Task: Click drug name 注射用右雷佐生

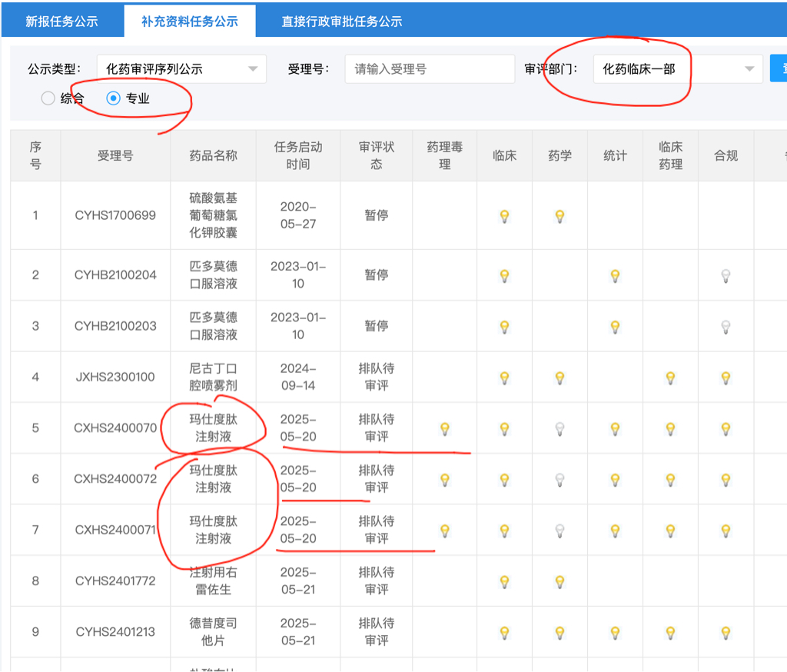Action: click(x=214, y=581)
